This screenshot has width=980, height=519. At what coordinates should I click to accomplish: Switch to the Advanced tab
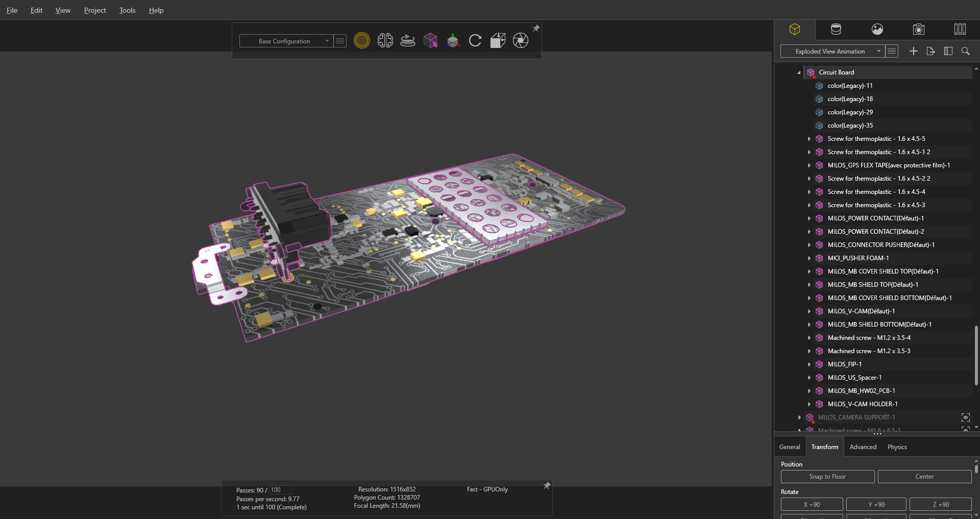[x=863, y=447]
